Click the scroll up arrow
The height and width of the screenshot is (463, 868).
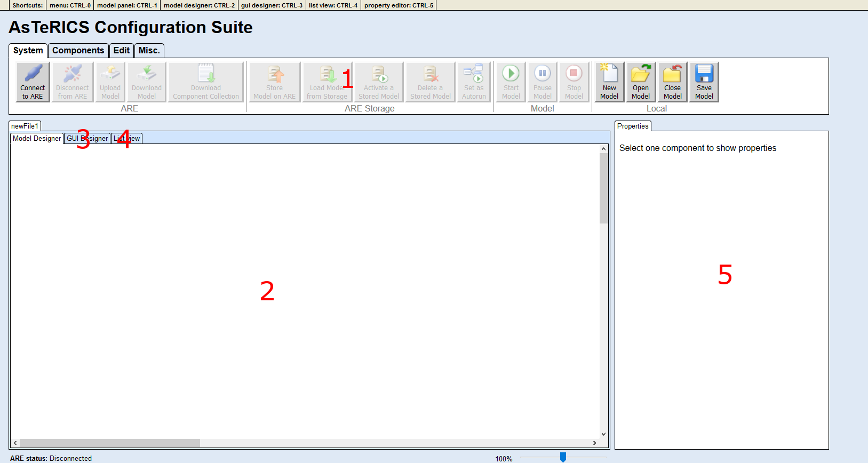[604, 149]
